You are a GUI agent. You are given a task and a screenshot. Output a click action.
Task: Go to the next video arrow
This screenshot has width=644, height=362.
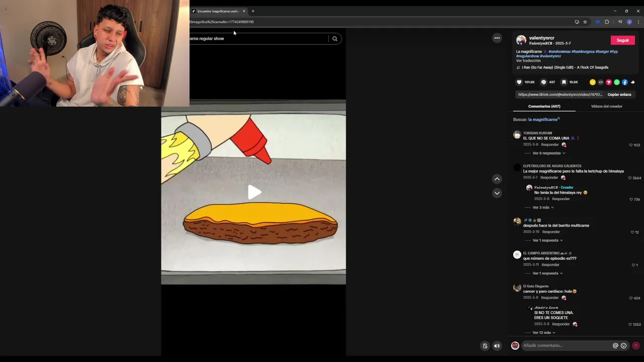click(x=497, y=193)
